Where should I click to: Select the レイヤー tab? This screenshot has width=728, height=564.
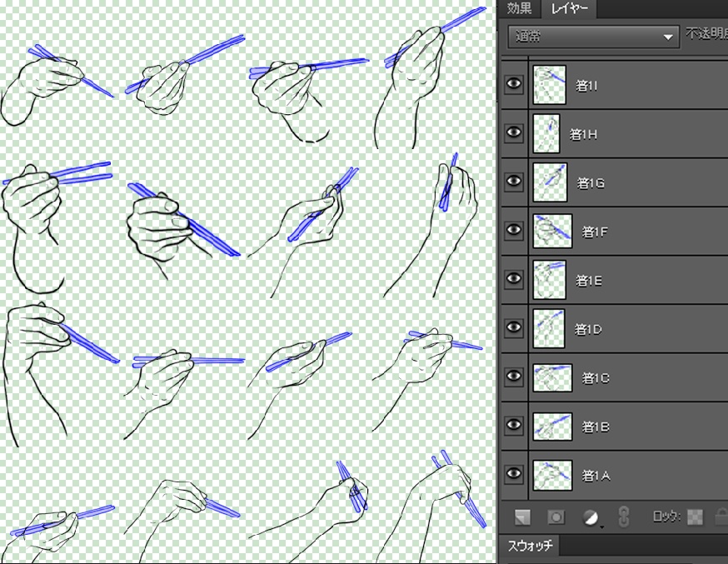point(569,9)
